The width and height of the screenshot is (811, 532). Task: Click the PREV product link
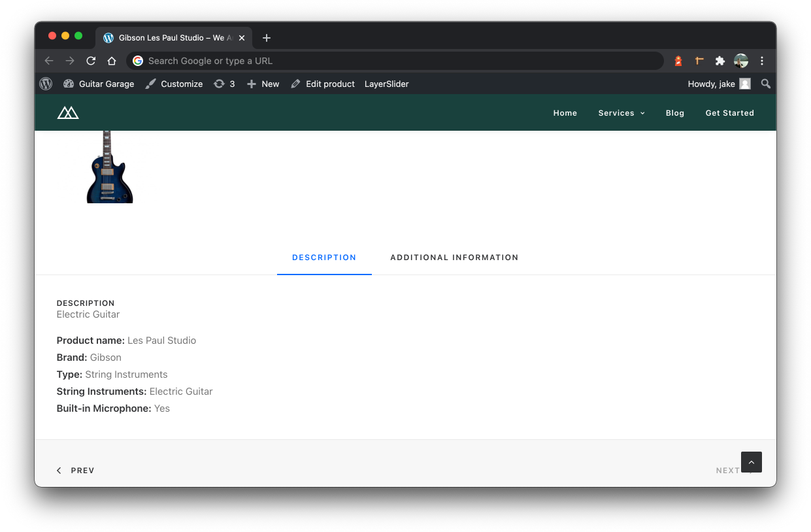76,470
